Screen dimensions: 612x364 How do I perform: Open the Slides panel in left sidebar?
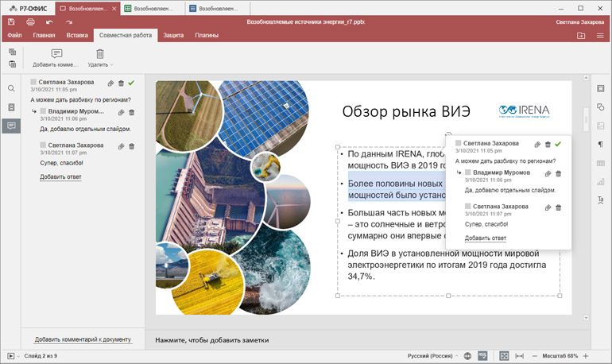point(11,107)
